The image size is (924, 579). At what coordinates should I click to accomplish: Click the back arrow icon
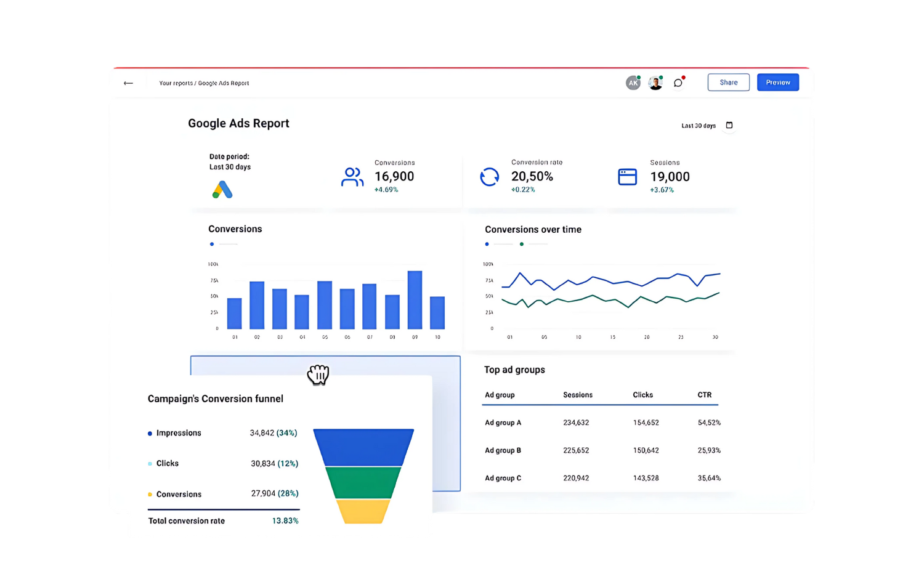(128, 83)
